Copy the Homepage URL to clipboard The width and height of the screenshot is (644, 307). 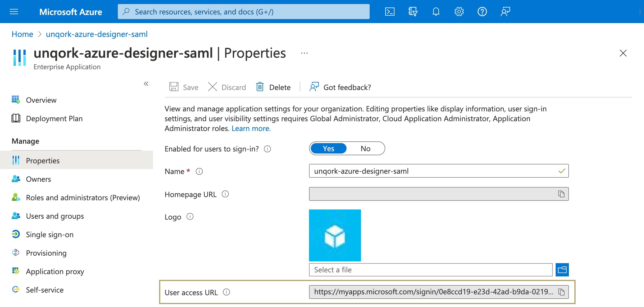coord(561,194)
